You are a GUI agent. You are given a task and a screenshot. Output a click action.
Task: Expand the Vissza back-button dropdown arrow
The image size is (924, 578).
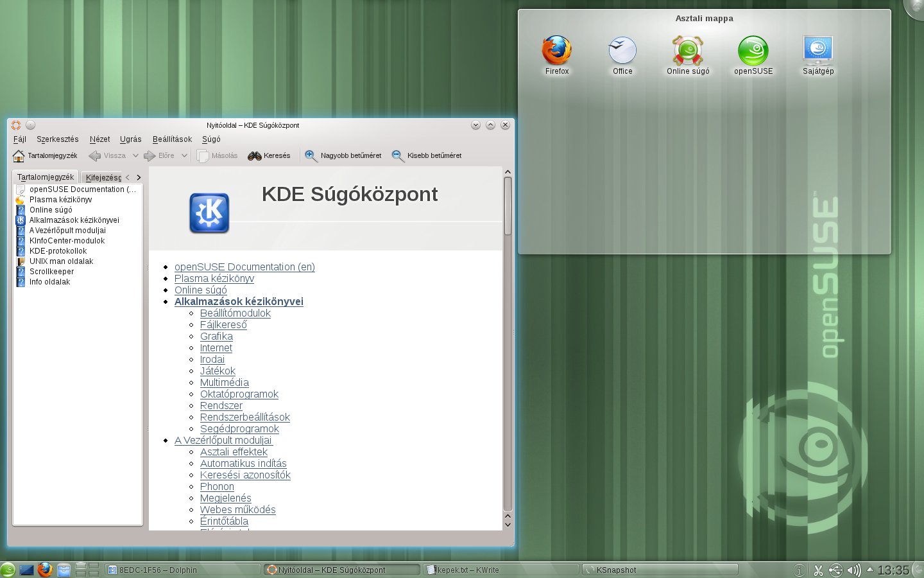point(135,155)
